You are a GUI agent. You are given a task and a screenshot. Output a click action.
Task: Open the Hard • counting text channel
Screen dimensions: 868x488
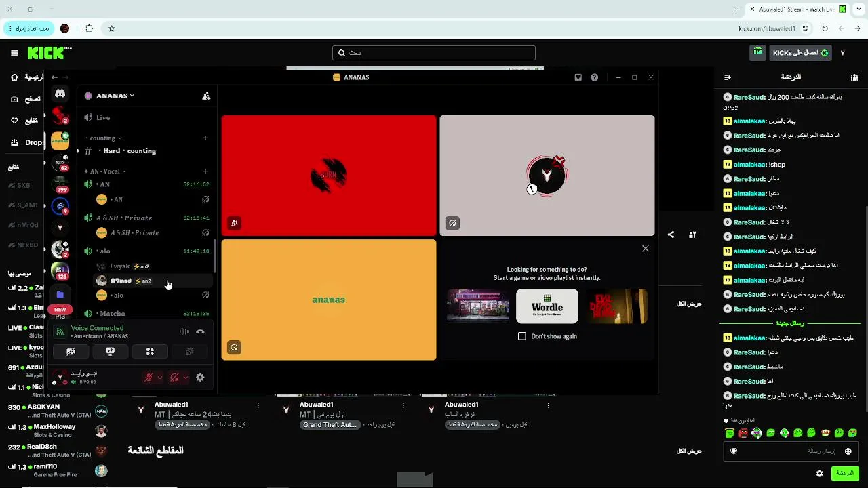point(147,151)
